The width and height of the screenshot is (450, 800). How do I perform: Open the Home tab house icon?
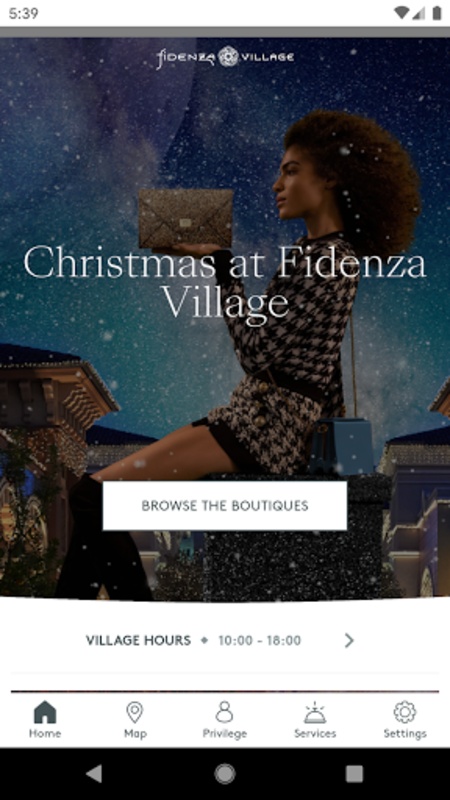click(45, 712)
